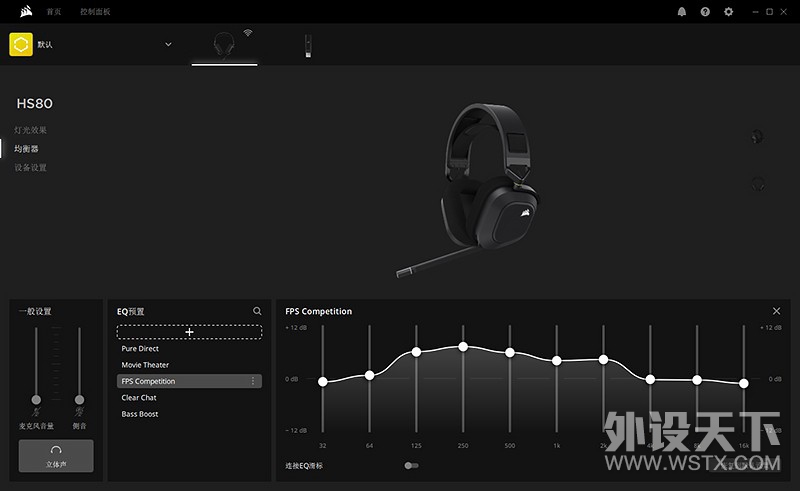Select the USB wireless dongle device
The image size is (800, 491).
[308, 46]
